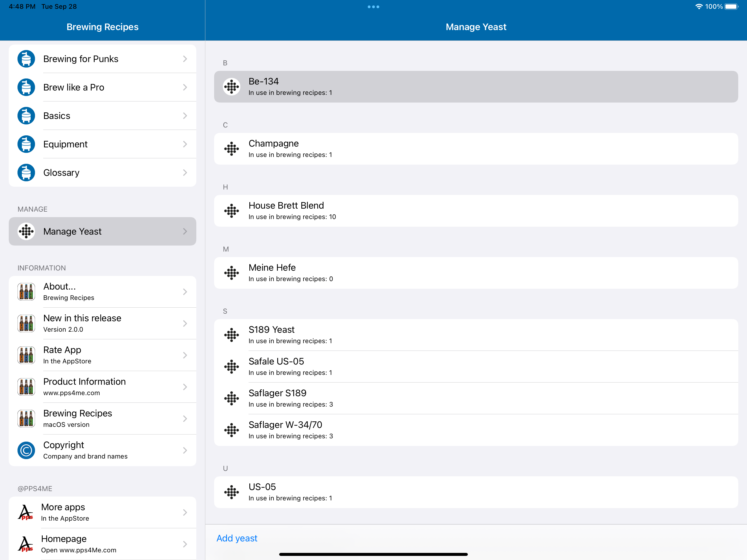This screenshot has height=560, width=747.
Task: Open the chevron on the Equipment row
Action: (185, 144)
